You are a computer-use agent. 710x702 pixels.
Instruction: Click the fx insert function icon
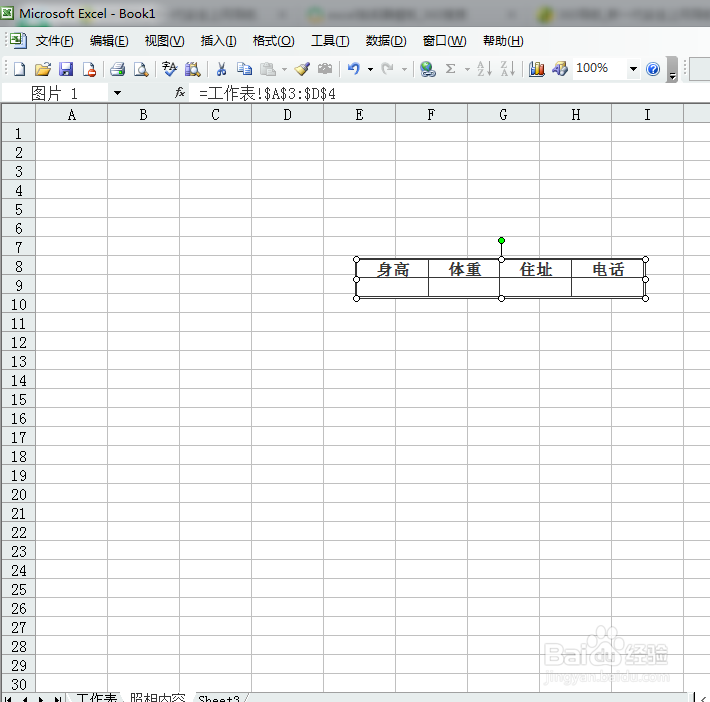pos(180,93)
